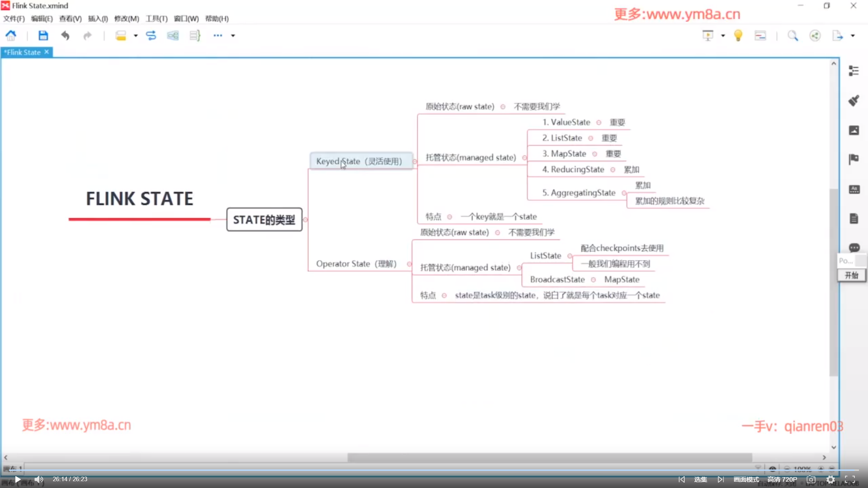The width and height of the screenshot is (868, 488).
Task: Open the Format paintbrush panel
Action: coord(854,100)
